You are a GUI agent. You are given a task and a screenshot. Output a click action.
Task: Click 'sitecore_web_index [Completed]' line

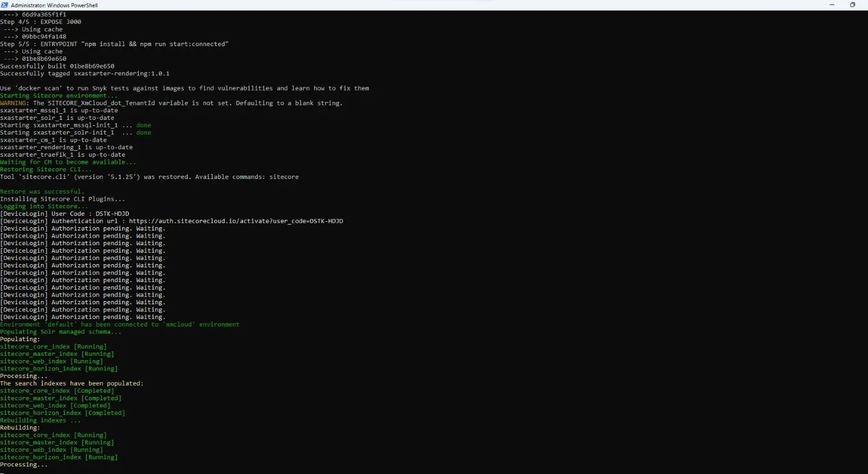[55, 406]
